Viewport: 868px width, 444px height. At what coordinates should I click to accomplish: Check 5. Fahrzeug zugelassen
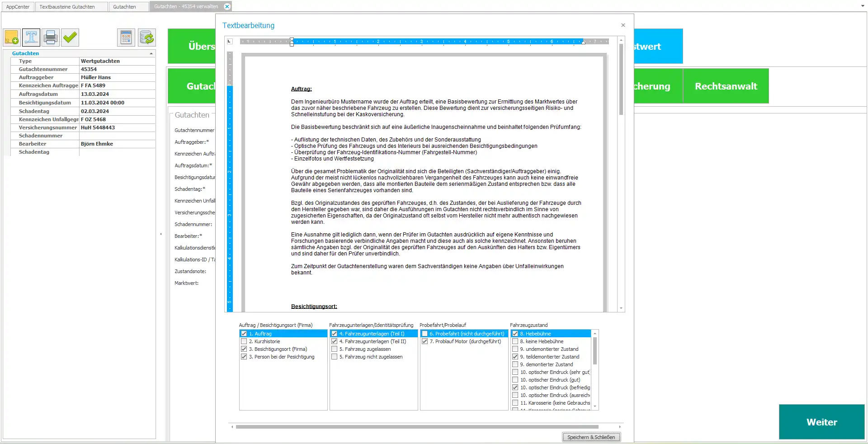click(x=335, y=349)
